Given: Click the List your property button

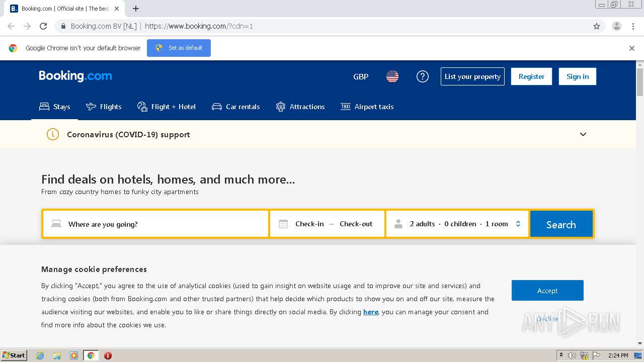Looking at the screenshot, I should pos(472,76).
